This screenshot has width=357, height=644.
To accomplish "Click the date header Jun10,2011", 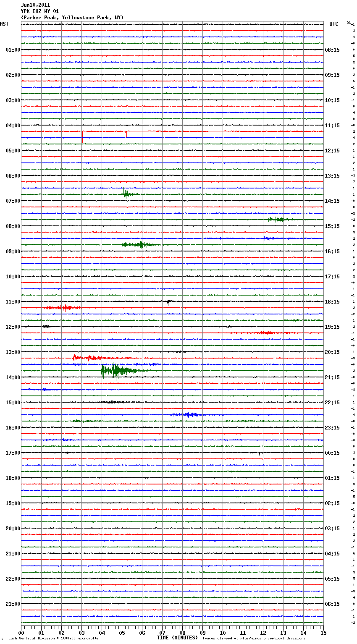I will 35,5.
